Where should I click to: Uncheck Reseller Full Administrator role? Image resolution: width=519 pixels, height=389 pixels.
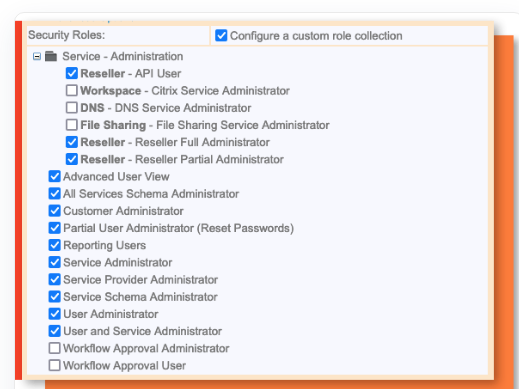(72, 142)
